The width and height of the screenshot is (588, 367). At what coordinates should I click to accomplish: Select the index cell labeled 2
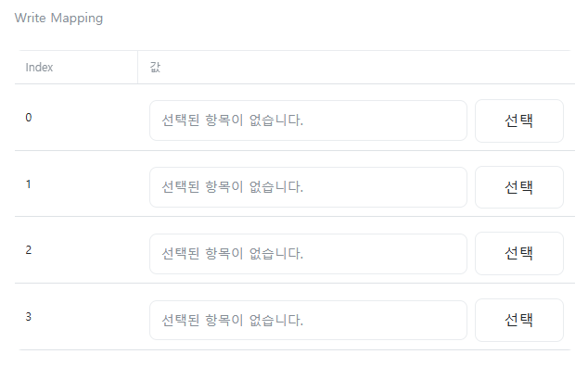[29, 249]
